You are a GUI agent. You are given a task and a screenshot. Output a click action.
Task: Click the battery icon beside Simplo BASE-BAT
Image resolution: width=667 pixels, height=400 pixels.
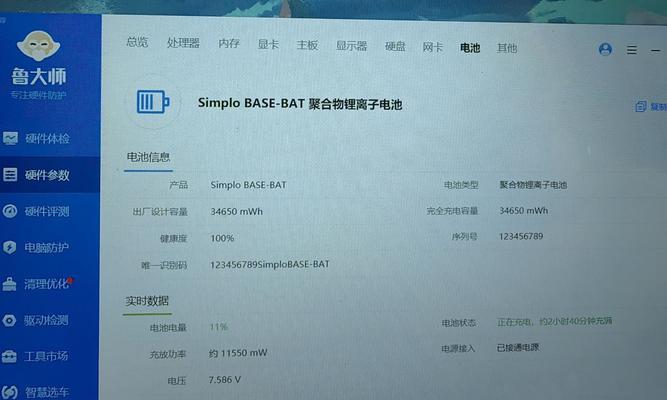(x=153, y=102)
